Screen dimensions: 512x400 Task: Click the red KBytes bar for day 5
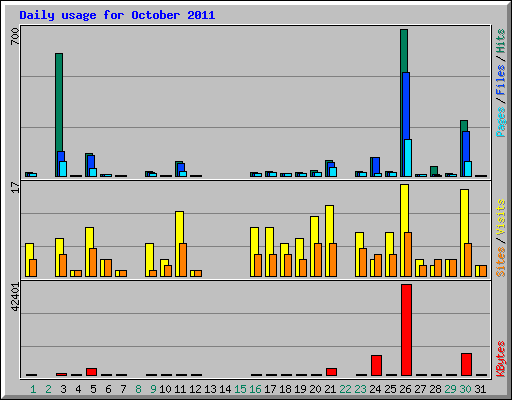pyautogui.click(x=91, y=372)
